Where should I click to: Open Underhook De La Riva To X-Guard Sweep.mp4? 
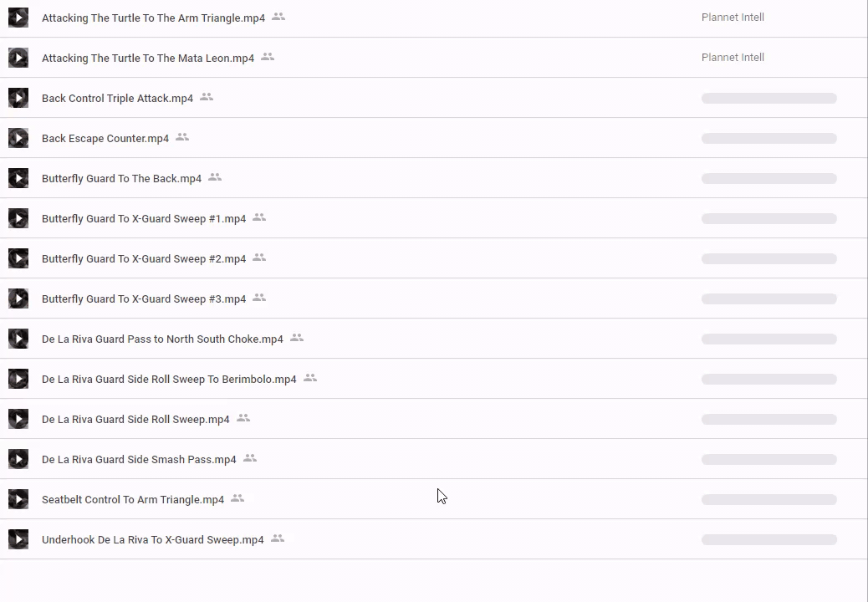[x=153, y=540]
